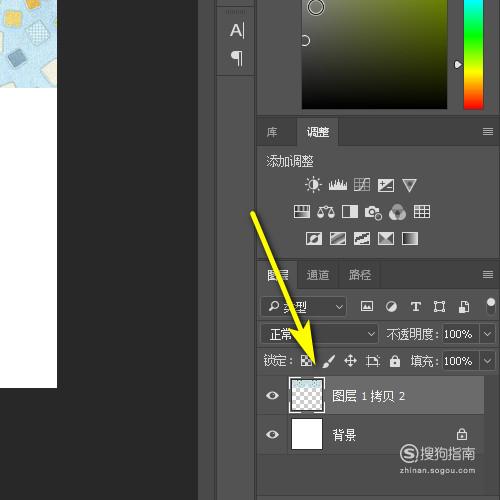Screen dimensions: 500x500
Task: Select thumbnail of 图层 1 拷贝 2
Action: 307,395
